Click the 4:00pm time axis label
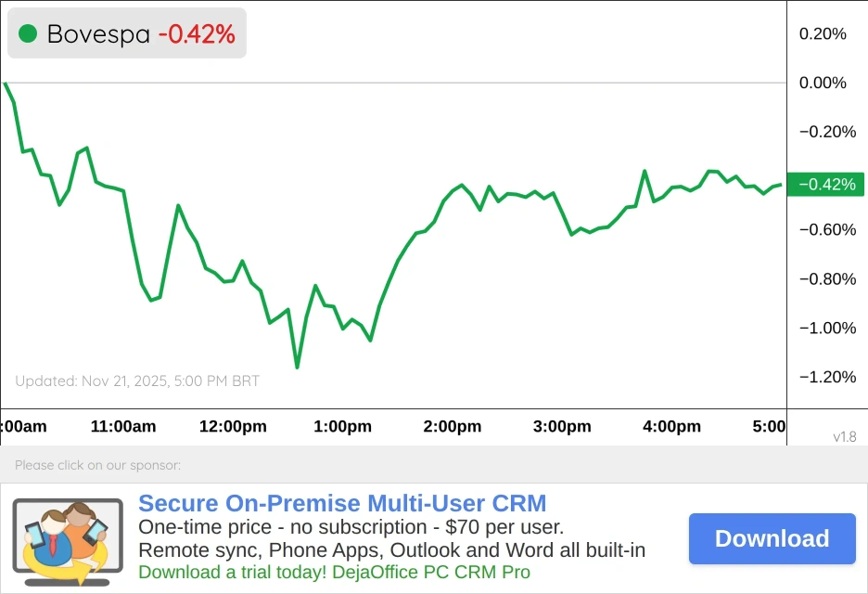This screenshot has height=594, width=868. (671, 427)
